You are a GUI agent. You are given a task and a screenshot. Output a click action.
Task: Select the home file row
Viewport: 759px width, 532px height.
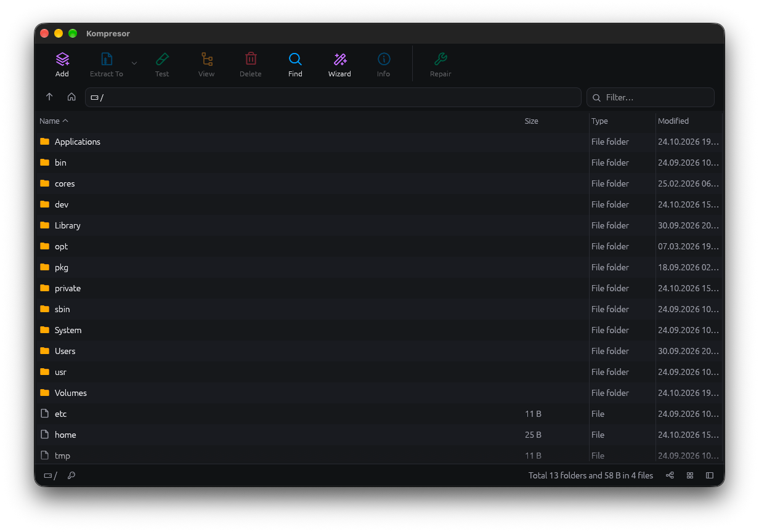tap(378, 435)
